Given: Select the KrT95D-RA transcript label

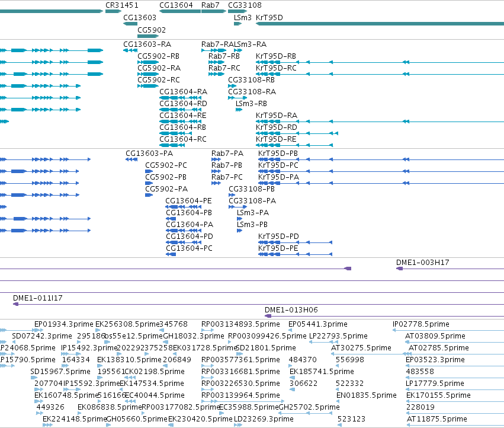Looking at the screenshot, I should (x=277, y=116).
